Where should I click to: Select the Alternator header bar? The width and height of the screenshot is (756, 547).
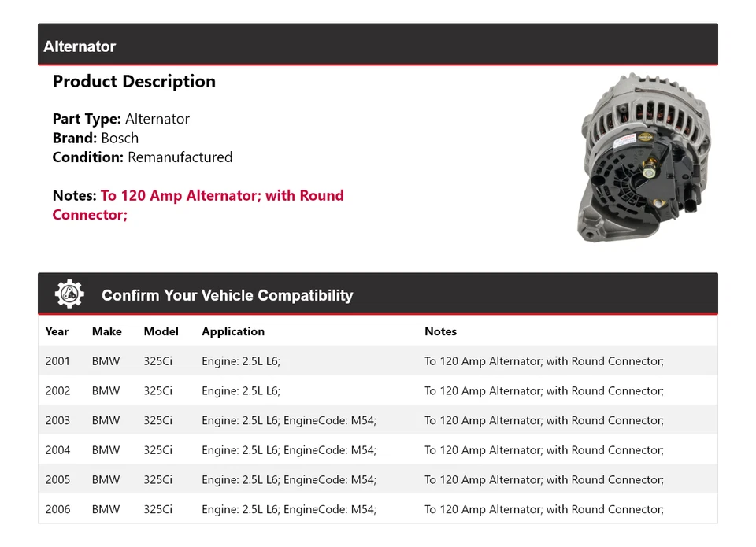point(378,44)
